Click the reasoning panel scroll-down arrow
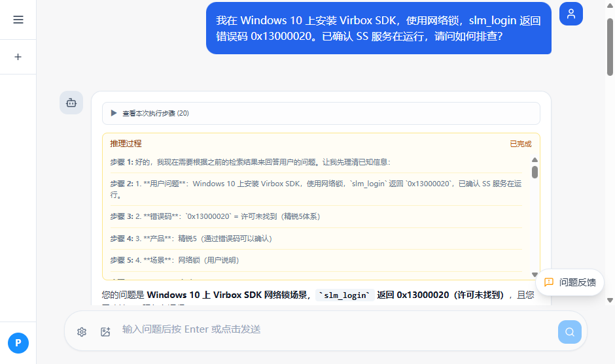The height and width of the screenshot is (364, 615). click(535, 274)
